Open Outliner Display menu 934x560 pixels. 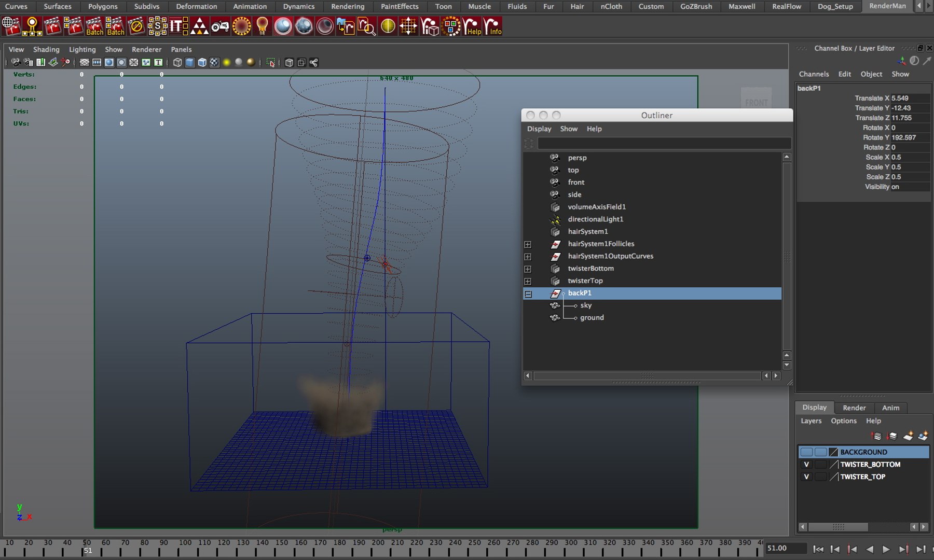[539, 129]
